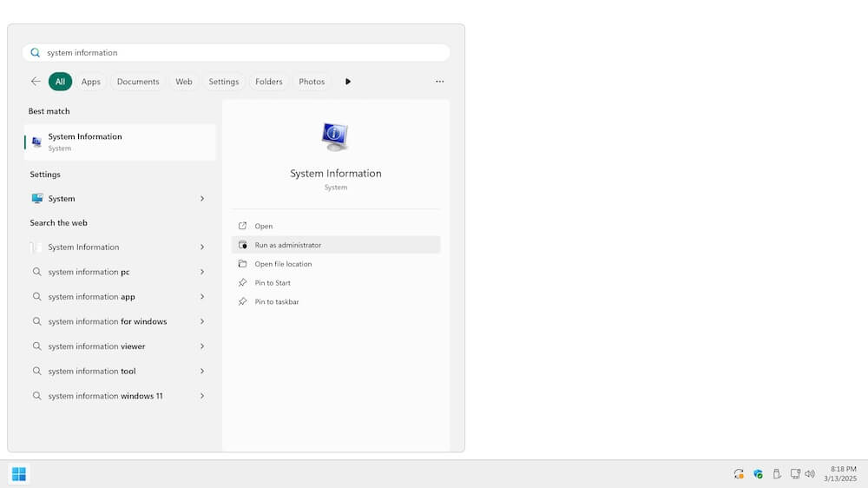The width and height of the screenshot is (868, 488).
Task: Switch to the Folders filter
Action: click(268, 82)
